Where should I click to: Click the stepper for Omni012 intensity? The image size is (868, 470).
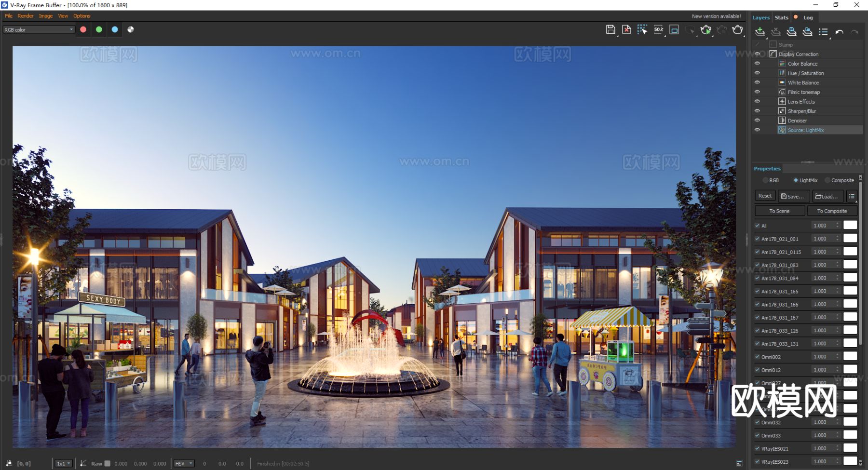[838, 370]
